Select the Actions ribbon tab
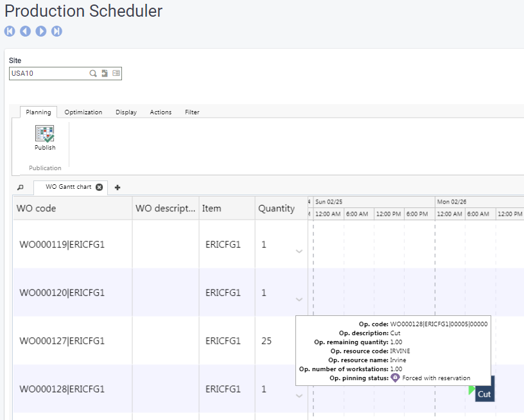This screenshot has width=524, height=420. pos(161,112)
